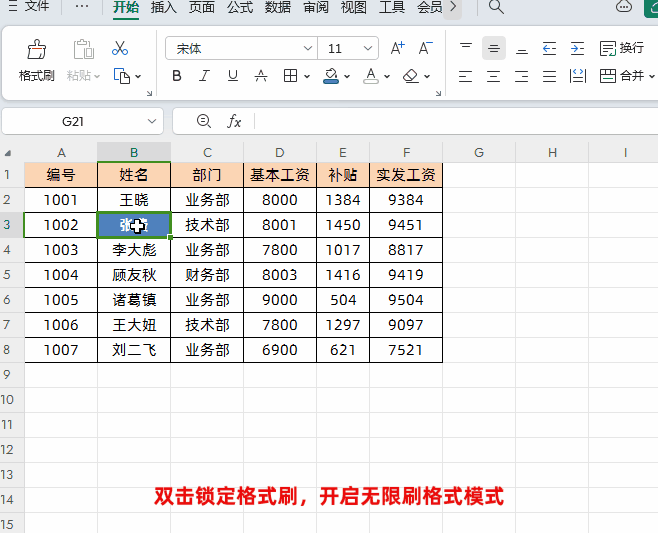The image size is (658, 533).
Task: Open paste options dropdown arrow
Action: point(97,76)
